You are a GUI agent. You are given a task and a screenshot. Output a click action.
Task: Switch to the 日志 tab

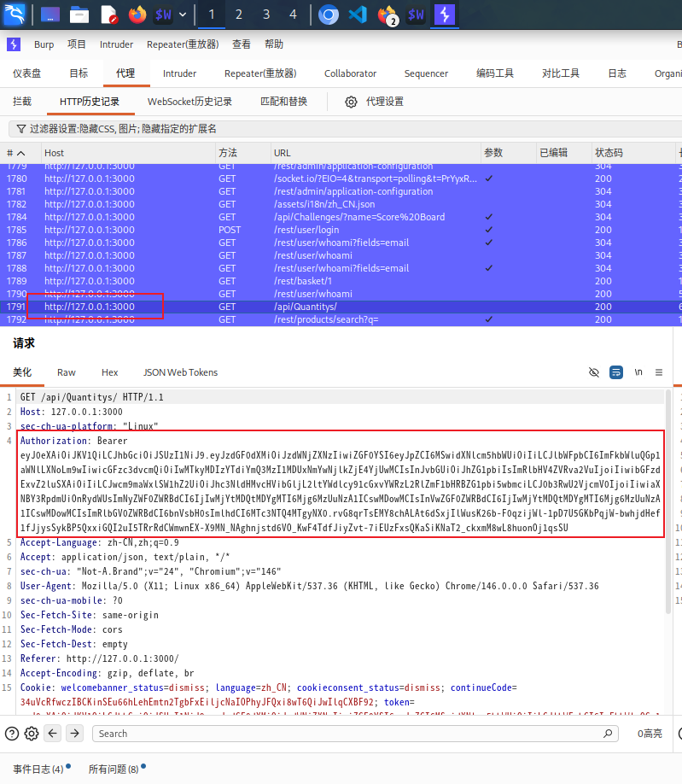tap(617, 73)
